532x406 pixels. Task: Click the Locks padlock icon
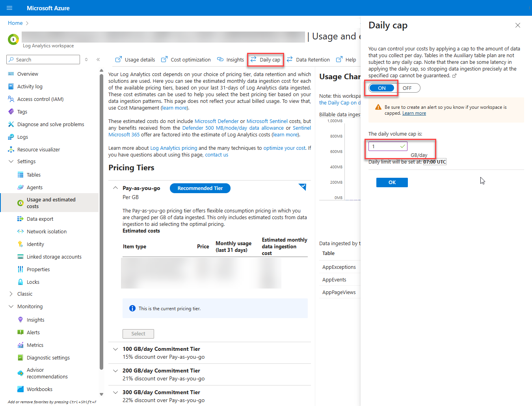[20, 282]
